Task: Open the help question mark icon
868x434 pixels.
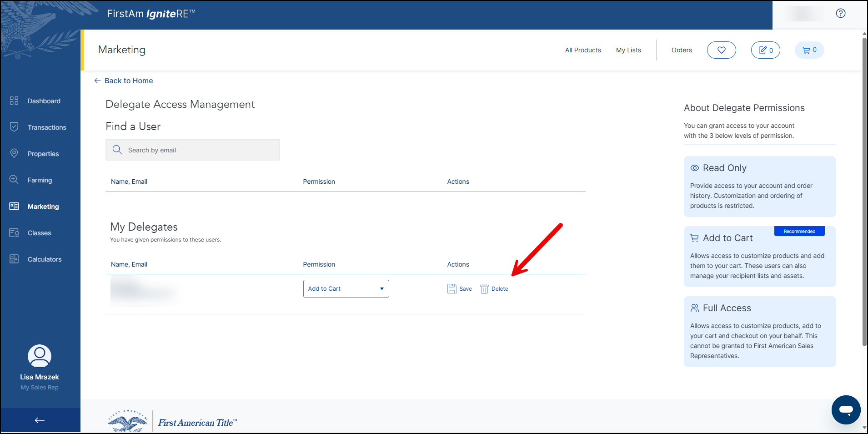Action: [840, 13]
